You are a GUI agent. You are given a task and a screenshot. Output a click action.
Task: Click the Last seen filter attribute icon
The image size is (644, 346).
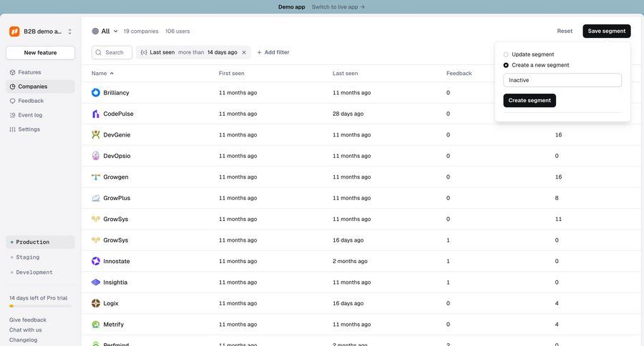point(144,52)
